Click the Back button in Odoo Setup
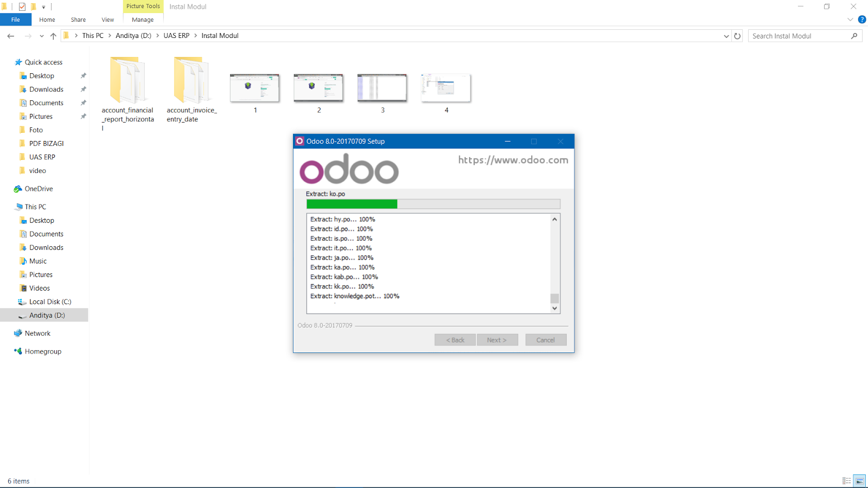The height and width of the screenshot is (488, 868). tap(455, 340)
